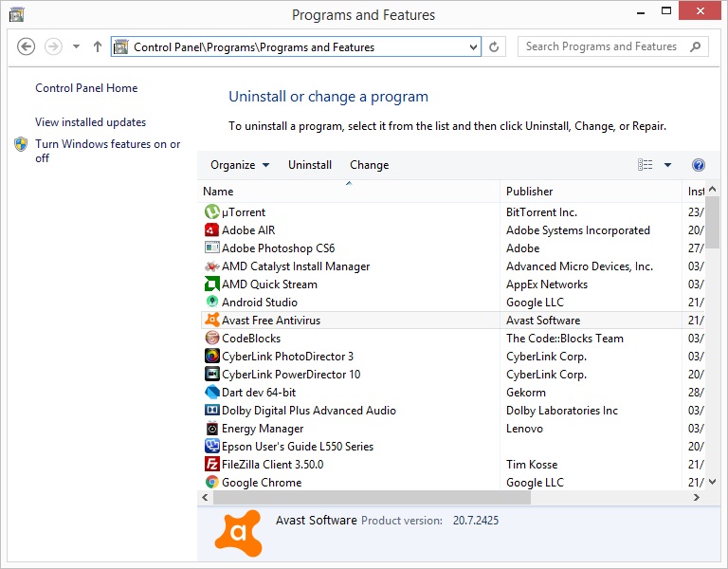Go back with the Back arrow
This screenshot has width=728, height=569.
(26, 46)
